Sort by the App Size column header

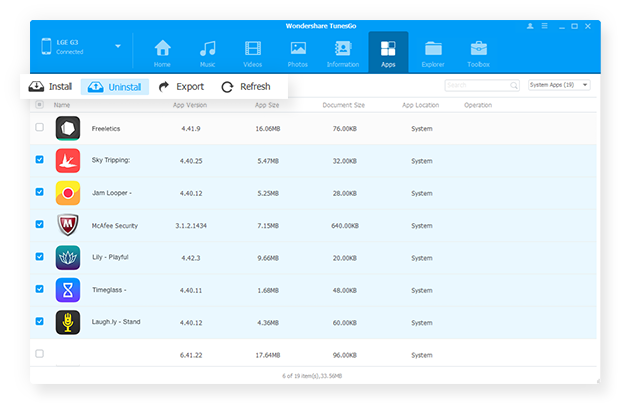(x=267, y=105)
